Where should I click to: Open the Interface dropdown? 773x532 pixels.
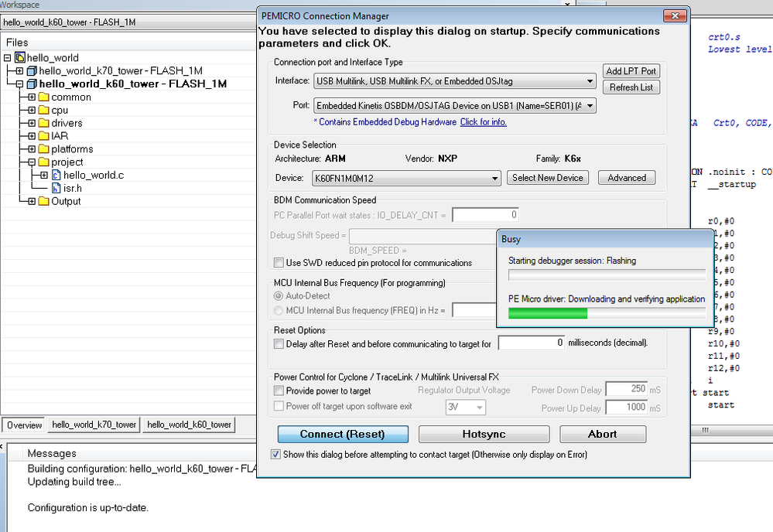(x=454, y=81)
